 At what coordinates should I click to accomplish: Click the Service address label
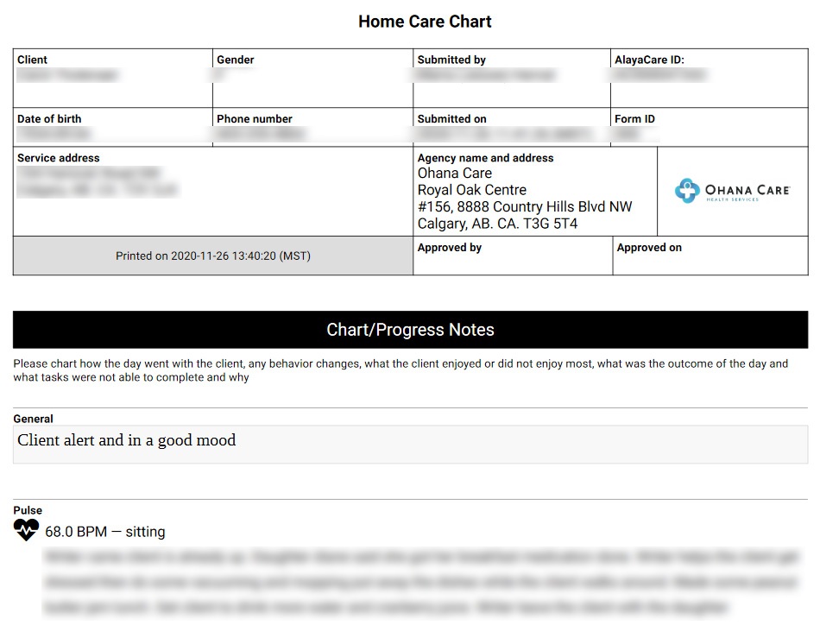(59, 158)
